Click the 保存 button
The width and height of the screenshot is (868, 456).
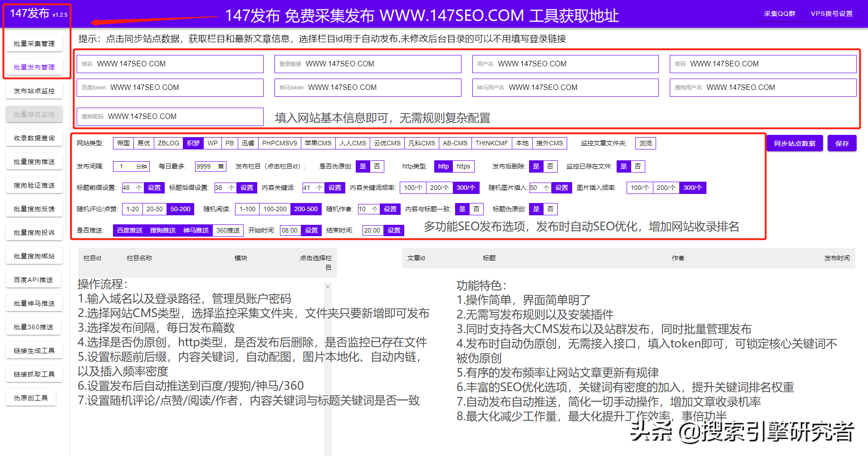pos(842,144)
